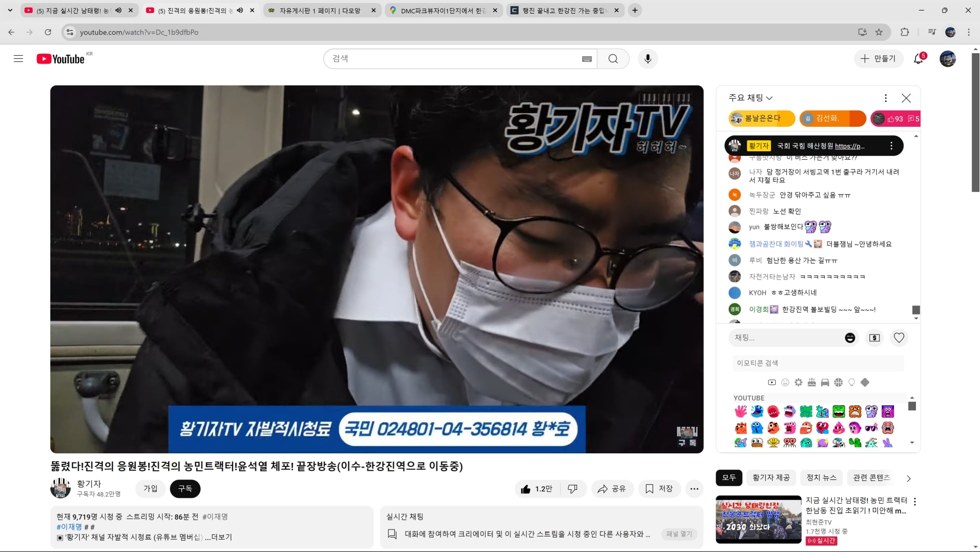This screenshot has width=980, height=552.
Task: Like the video showing 1.2만
Action: (x=537, y=489)
